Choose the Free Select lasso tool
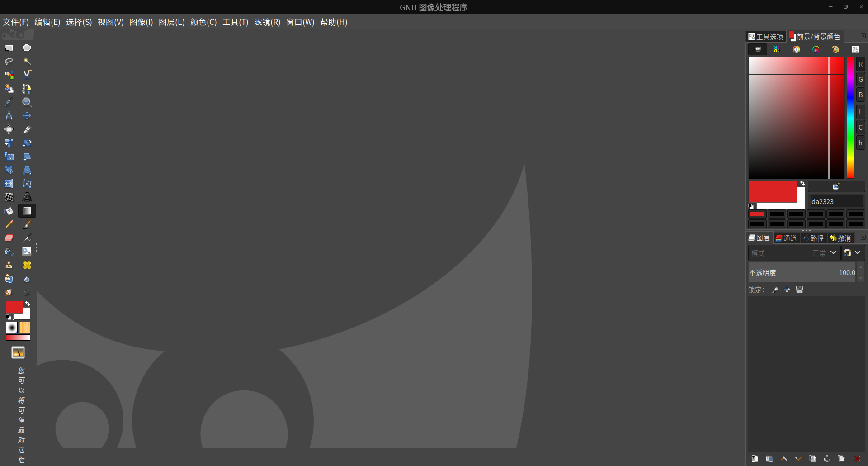The image size is (868, 466). [9, 62]
